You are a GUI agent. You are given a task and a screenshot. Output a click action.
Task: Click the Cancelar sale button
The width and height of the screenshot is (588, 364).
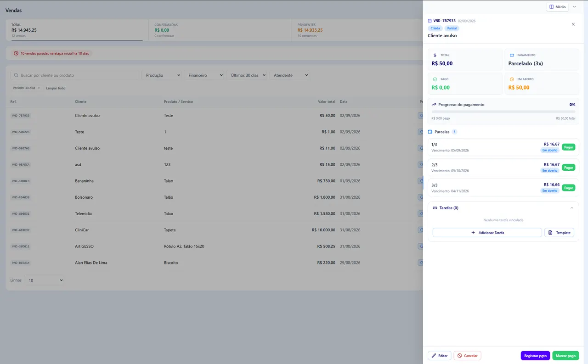pos(467,356)
